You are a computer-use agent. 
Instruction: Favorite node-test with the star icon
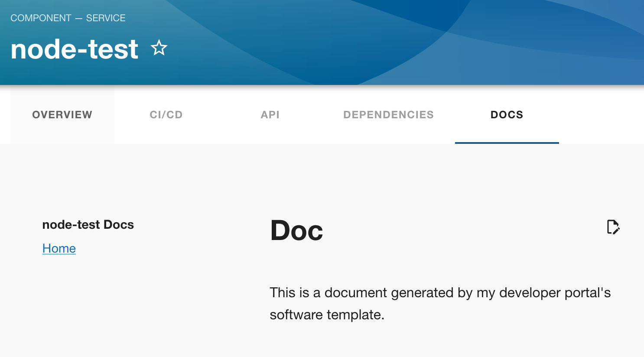pyautogui.click(x=159, y=48)
